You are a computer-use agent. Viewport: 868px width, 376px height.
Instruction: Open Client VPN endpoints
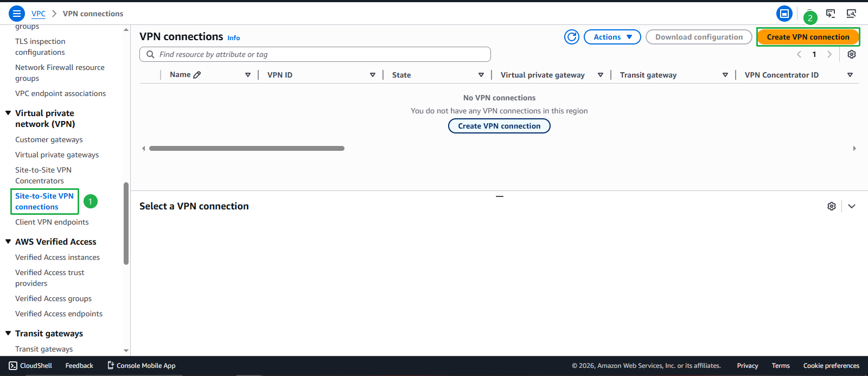(x=52, y=222)
